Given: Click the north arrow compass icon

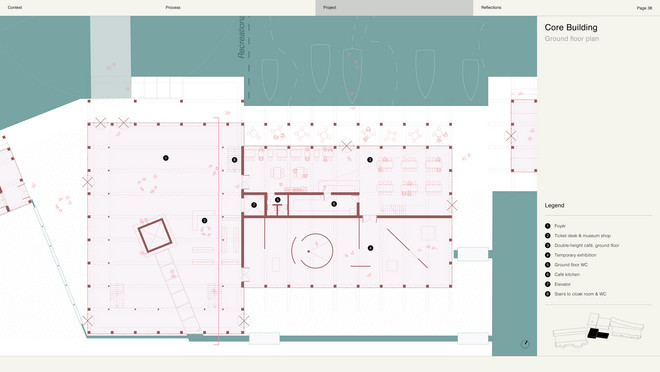Looking at the screenshot, I should click(525, 344).
